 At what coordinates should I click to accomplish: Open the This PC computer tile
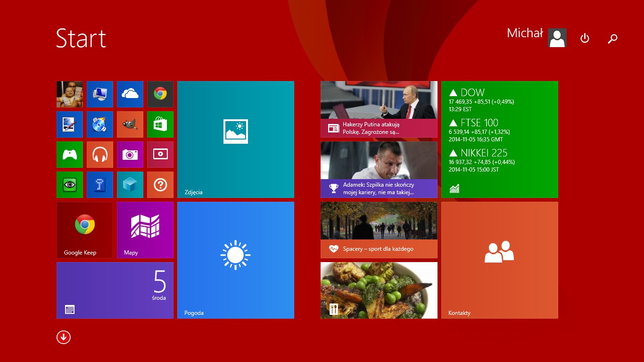(x=100, y=94)
